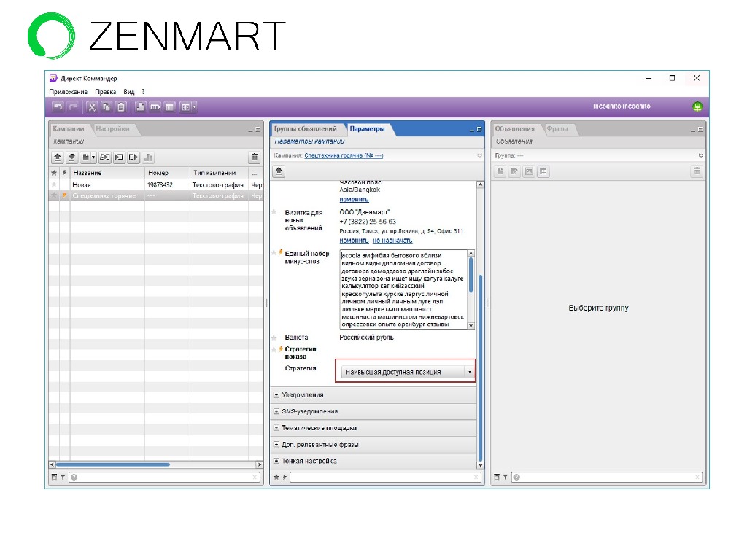Toggle the star next to Визитка для новых объявлений

click(274, 212)
